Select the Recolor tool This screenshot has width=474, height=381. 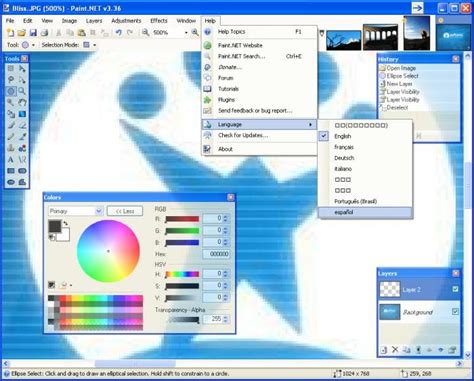pos(22,148)
